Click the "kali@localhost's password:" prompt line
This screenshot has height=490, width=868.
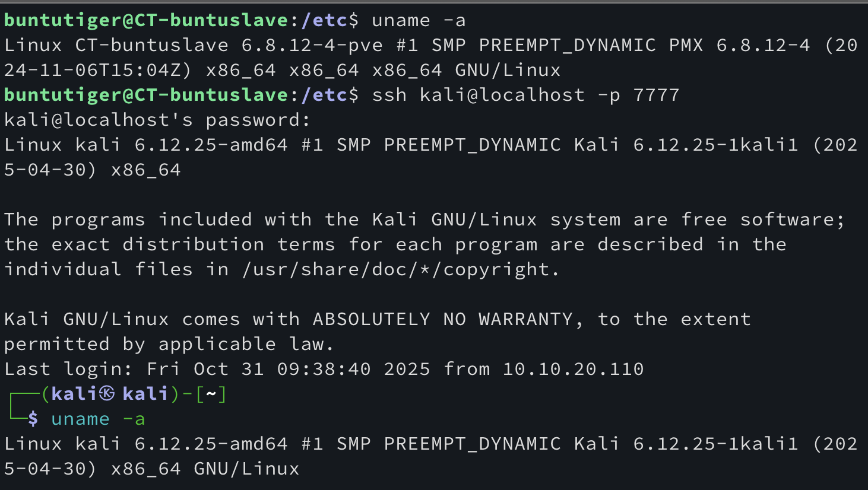point(157,119)
